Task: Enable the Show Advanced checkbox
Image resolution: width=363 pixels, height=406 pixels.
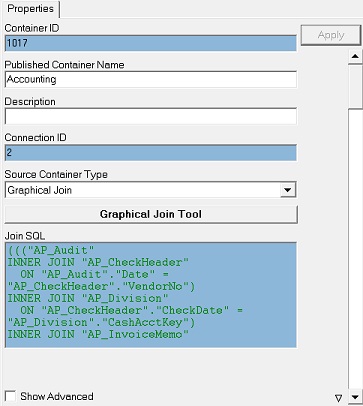Action: tap(11, 396)
